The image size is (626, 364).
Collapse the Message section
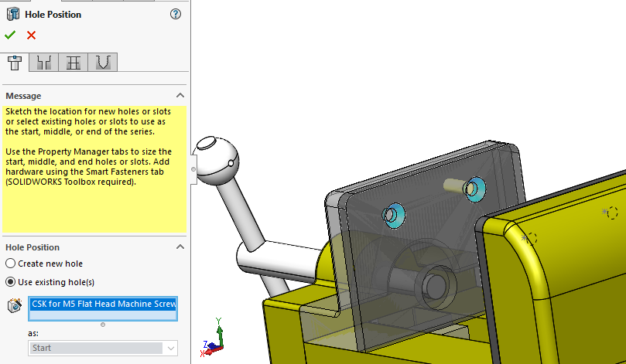(x=180, y=95)
